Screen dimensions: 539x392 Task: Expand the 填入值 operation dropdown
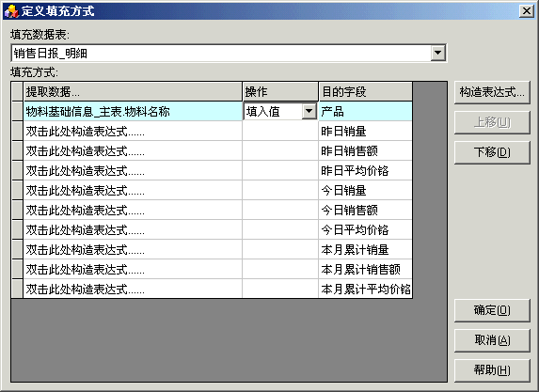coord(309,111)
